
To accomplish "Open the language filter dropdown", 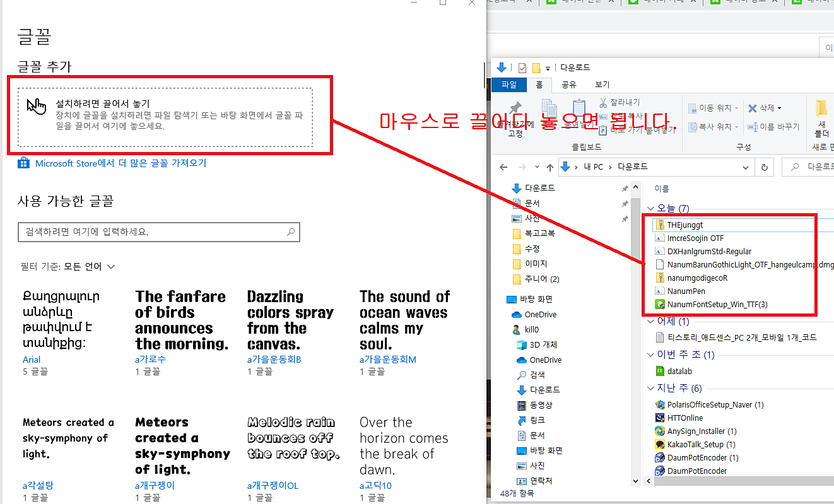I will click(x=68, y=267).
